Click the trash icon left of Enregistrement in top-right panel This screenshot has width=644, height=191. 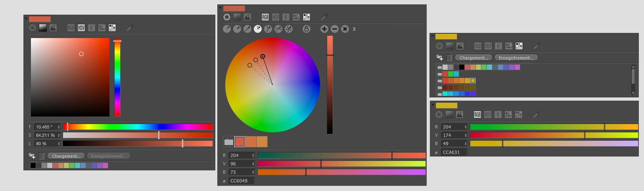point(449,58)
